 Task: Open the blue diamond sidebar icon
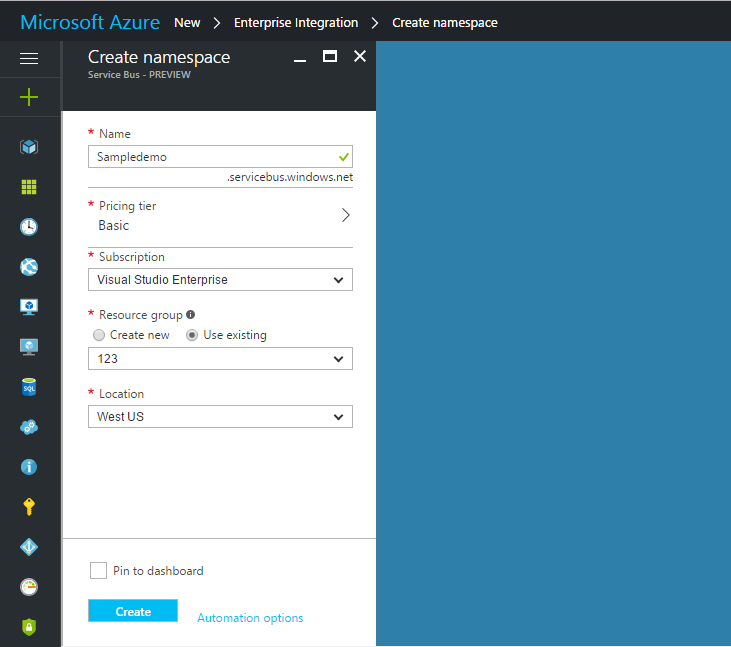[29, 547]
